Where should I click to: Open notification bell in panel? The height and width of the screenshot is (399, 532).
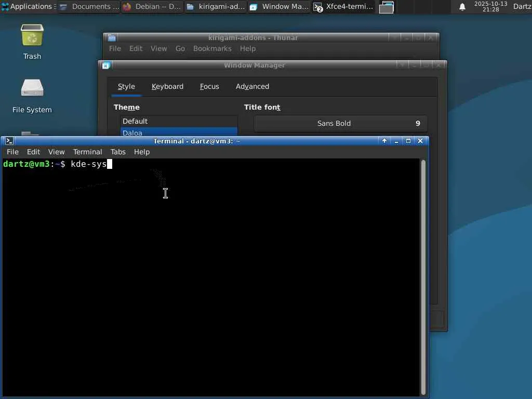click(462, 7)
